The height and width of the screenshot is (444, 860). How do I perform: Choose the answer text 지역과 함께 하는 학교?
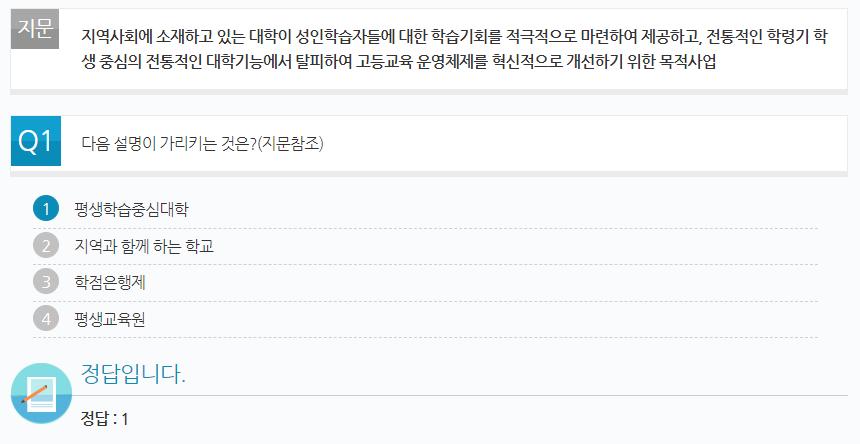144,246
